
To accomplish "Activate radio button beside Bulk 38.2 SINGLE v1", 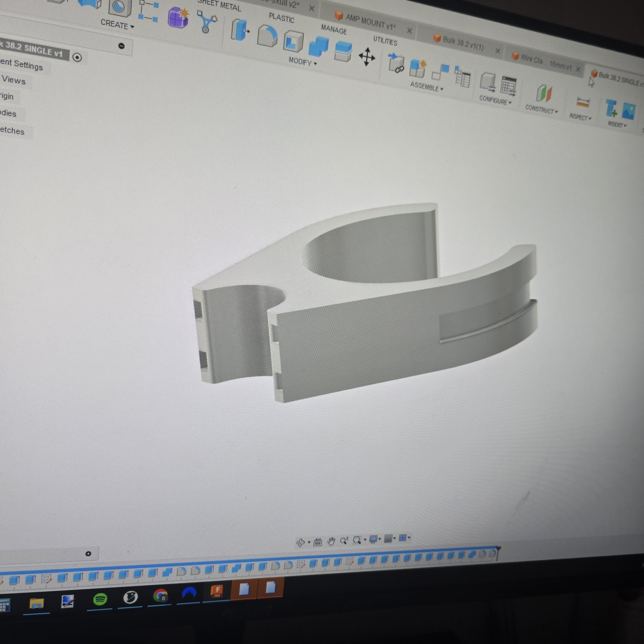I will [77, 58].
